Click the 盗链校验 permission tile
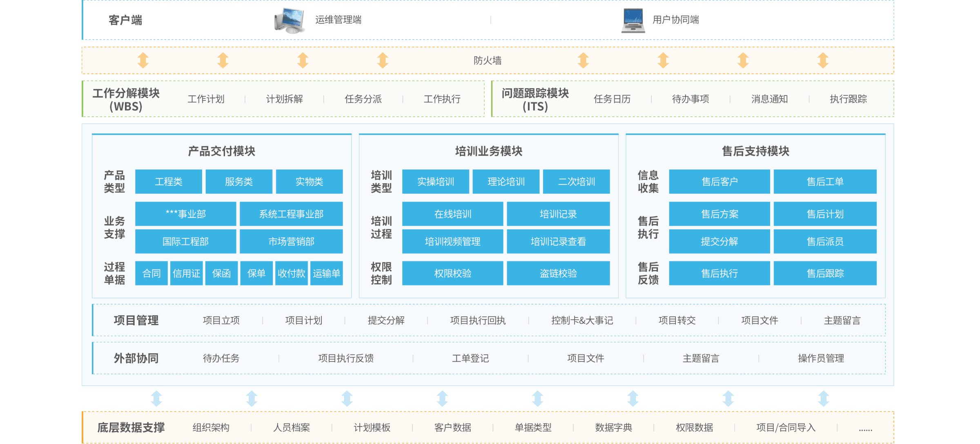The width and height of the screenshot is (980, 444). 558,273
